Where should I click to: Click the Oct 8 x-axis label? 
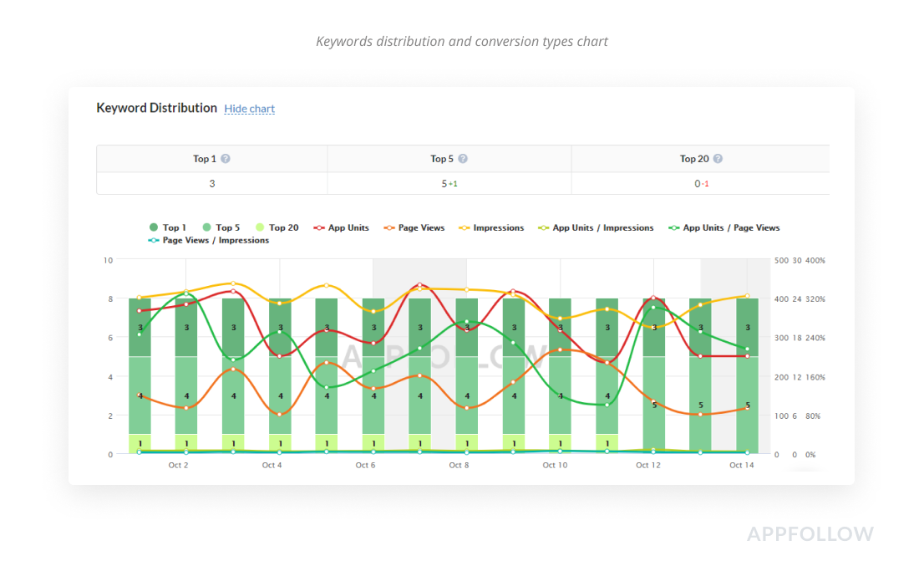pos(459,465)
